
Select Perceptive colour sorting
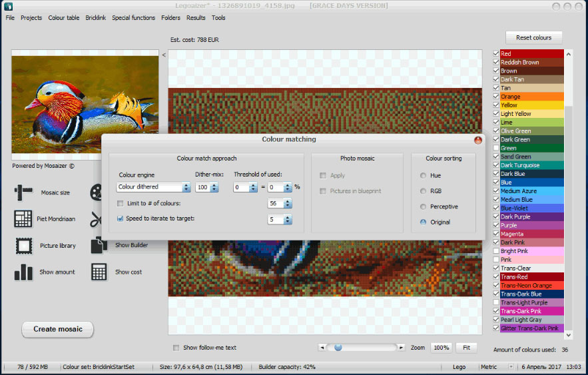click(423, 206)
